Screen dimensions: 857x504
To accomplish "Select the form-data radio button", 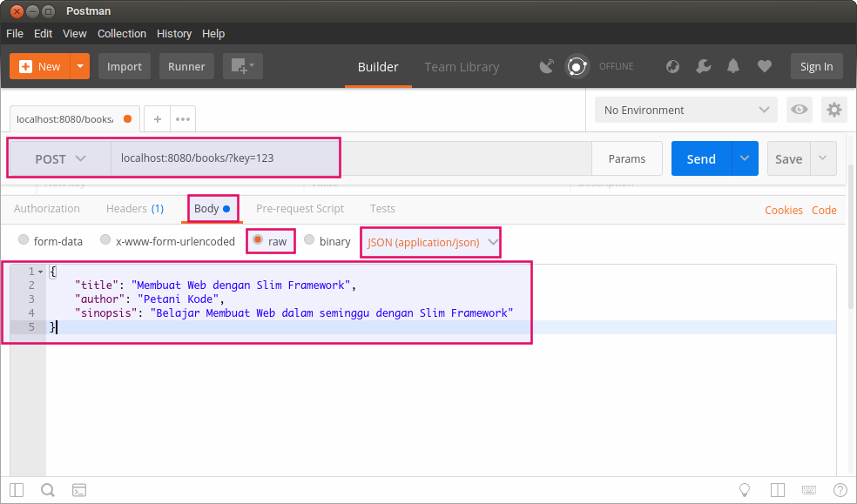I will point(24,241).
